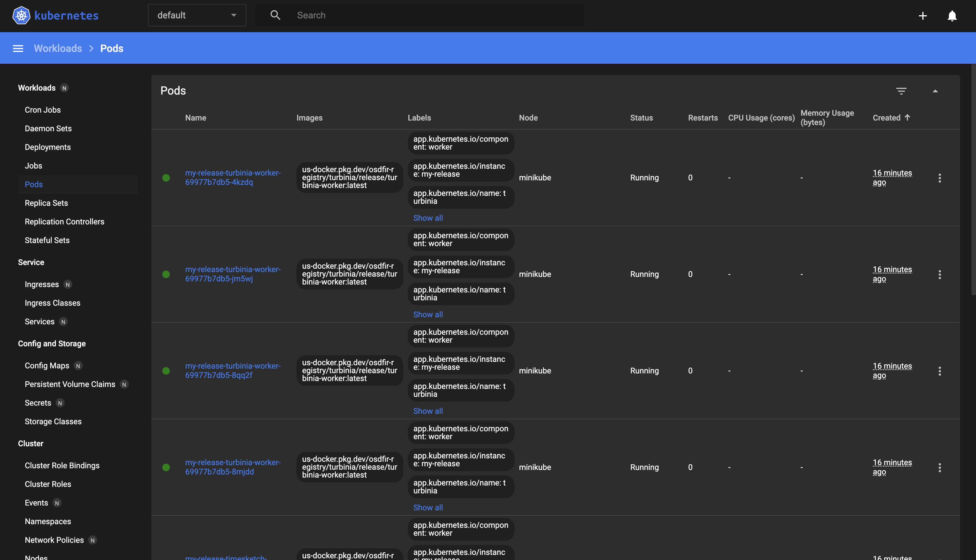
Task: Open Cluster Role Bindings in sidebar
Action: [x=62, y=466]
